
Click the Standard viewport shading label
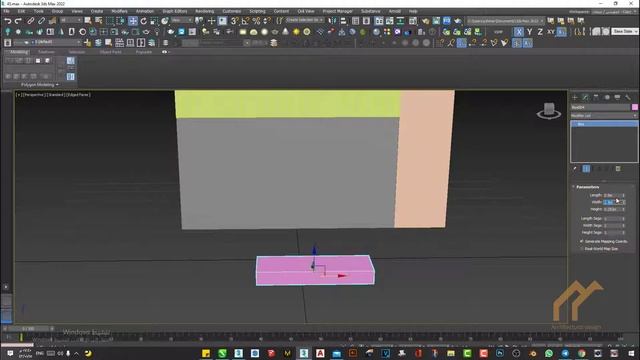(x=56, y=95)
